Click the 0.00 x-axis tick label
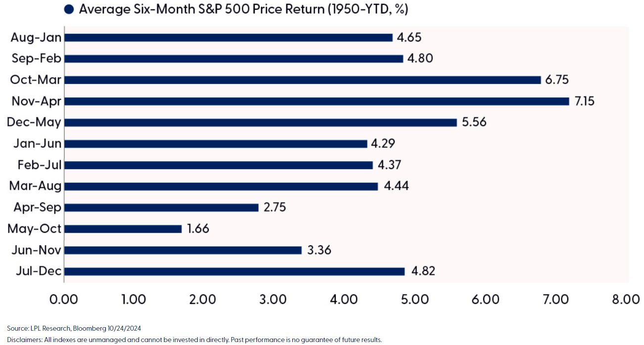This screenshot has width=644, height=345. coord(64,300)
